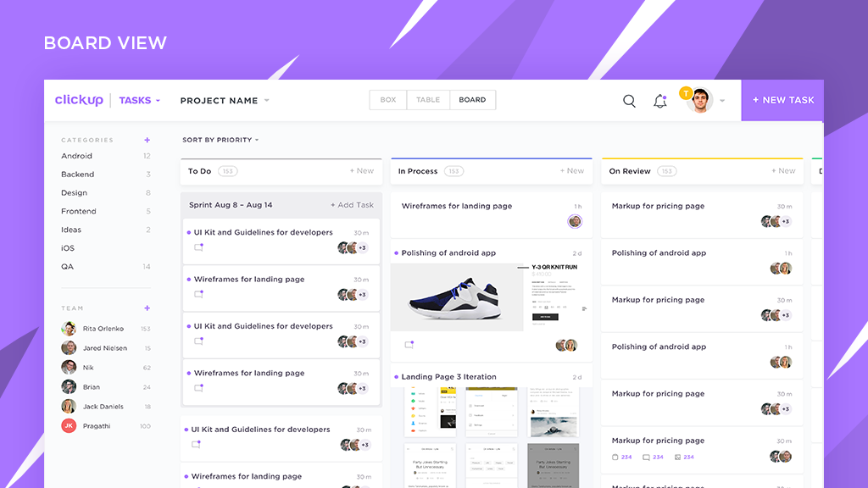Click Jack Daniels' avatar in team list
The image size is (868, 488).
(69, 407)
